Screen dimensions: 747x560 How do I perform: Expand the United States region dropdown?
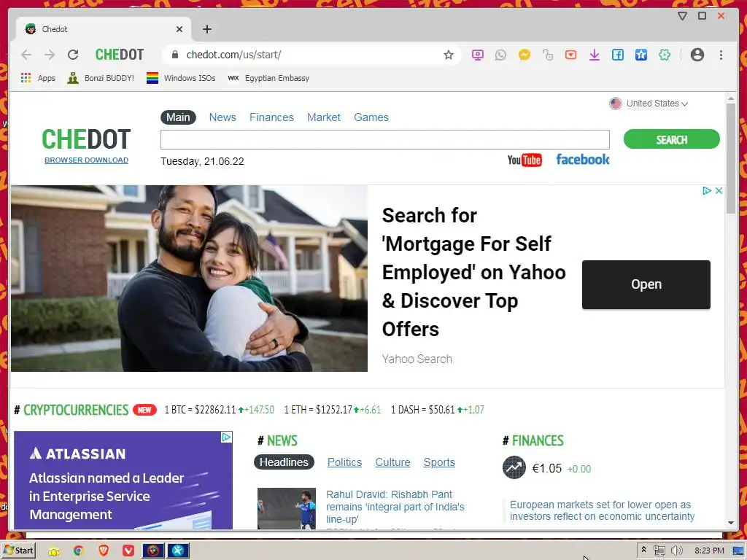649,104
